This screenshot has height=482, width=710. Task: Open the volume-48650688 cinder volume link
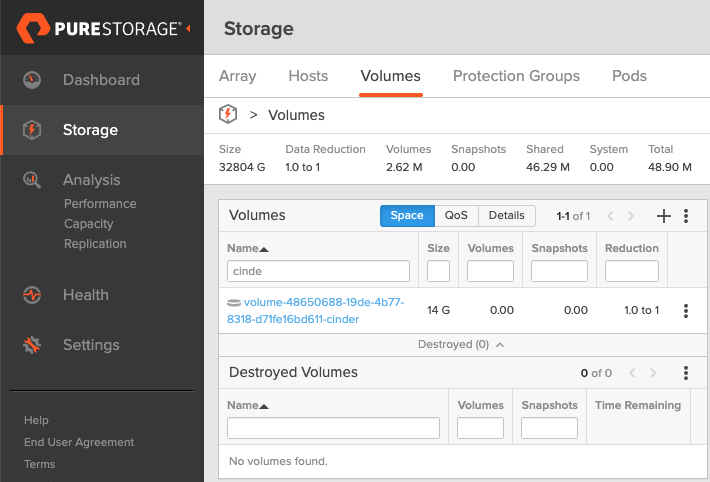[x=316, y=311]
